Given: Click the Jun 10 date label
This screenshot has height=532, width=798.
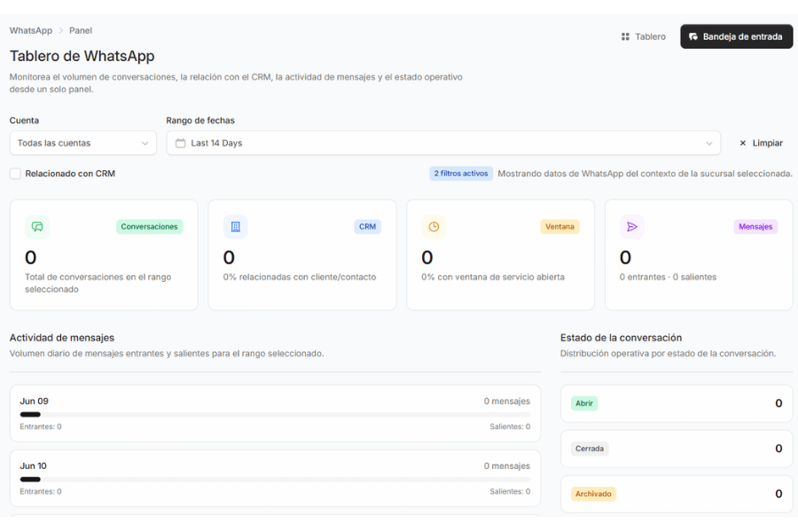Looking at the screenshot, I should (33, 465).
